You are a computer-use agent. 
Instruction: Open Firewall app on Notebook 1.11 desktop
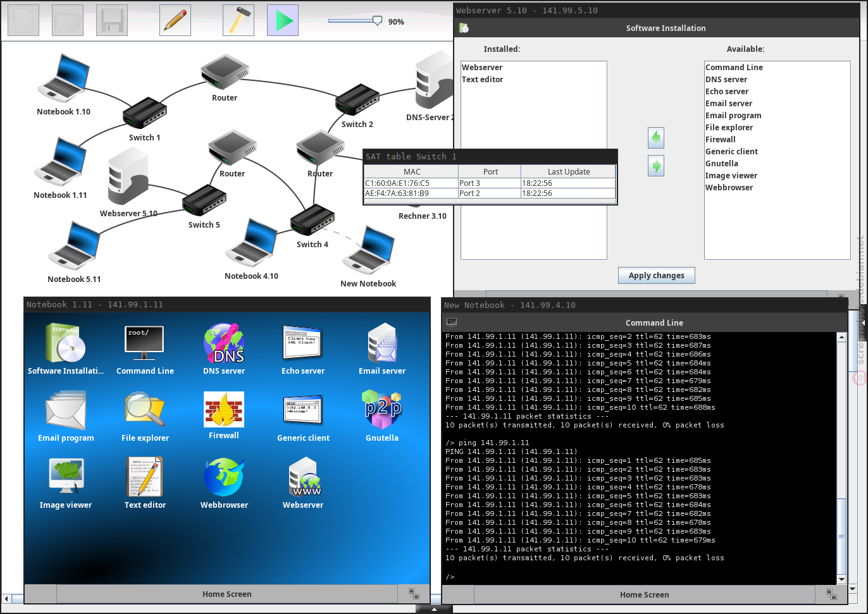[x=224, y=415]
